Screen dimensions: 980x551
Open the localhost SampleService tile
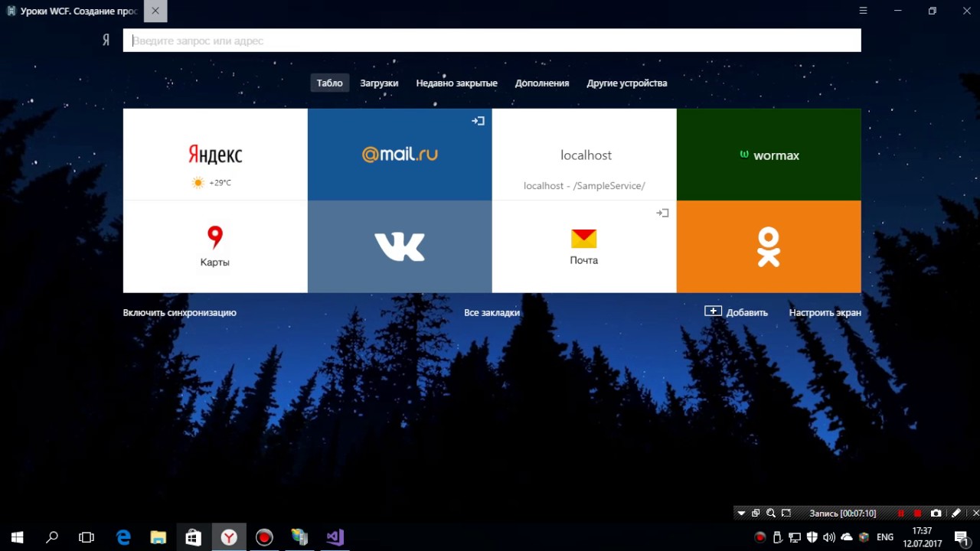[x=584, y=155]
